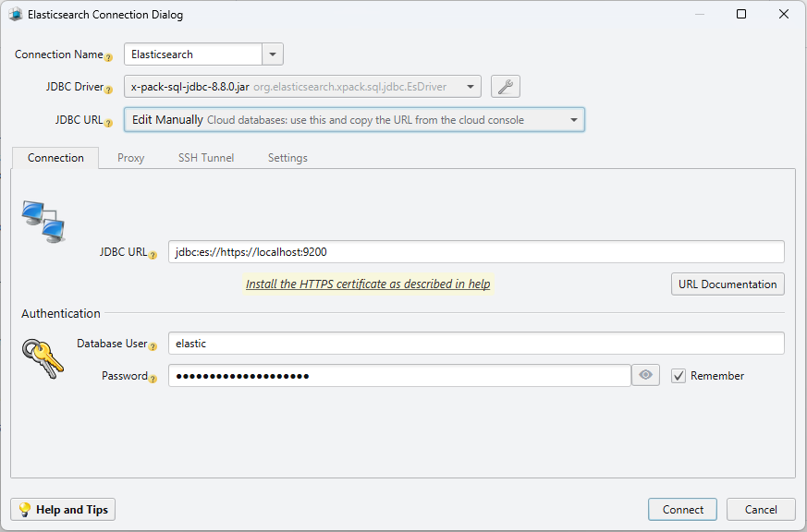Reveal the password with the eye toggle
807x532 pixels.
(645, 375)
